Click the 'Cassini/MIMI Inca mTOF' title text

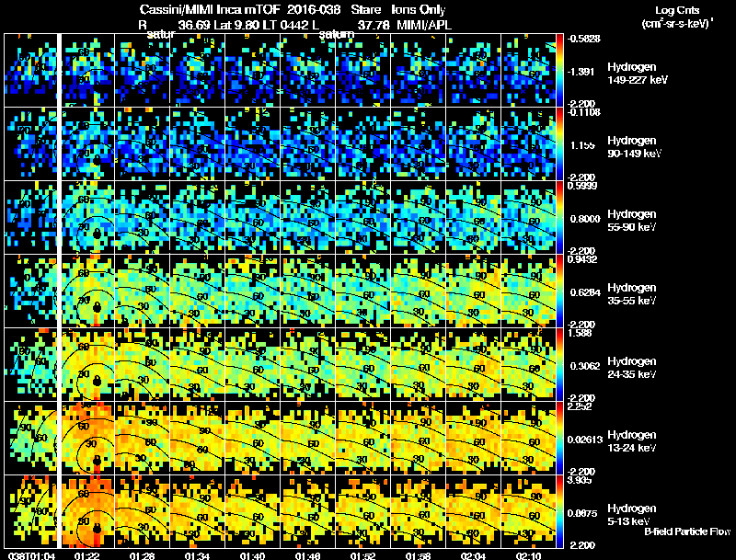click(x=210, y=10)
